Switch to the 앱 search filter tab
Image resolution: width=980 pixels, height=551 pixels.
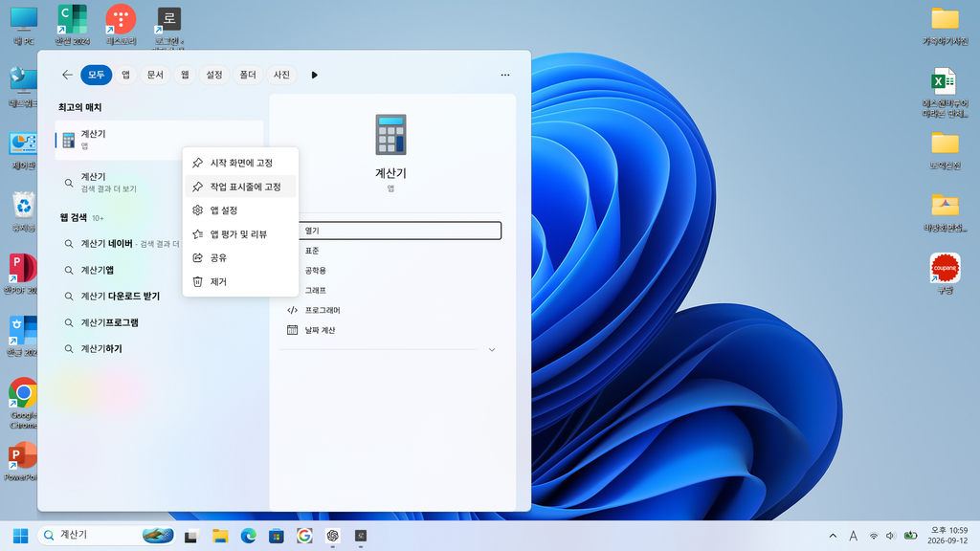coord(125,75)
